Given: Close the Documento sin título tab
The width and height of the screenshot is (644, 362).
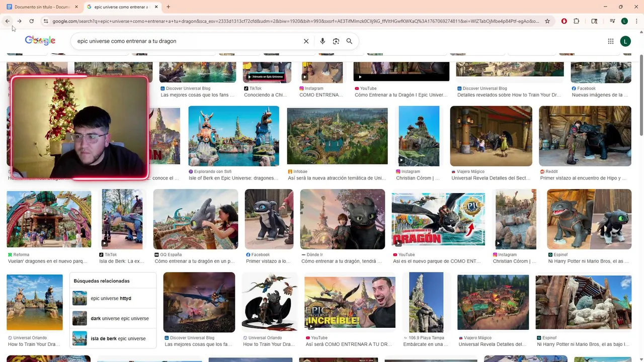Looking at the screenshot, I should [76, 7].
